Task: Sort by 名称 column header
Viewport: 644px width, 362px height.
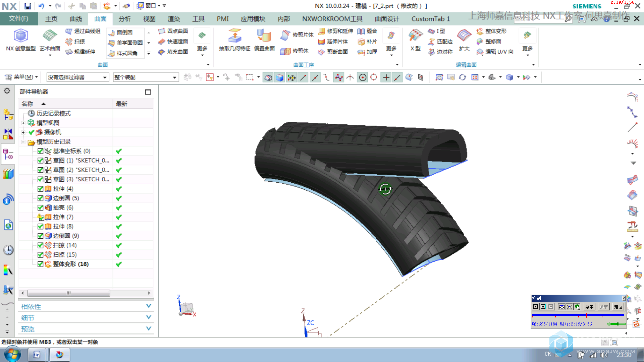Action: pyautogui.click(x=66, y=104)
